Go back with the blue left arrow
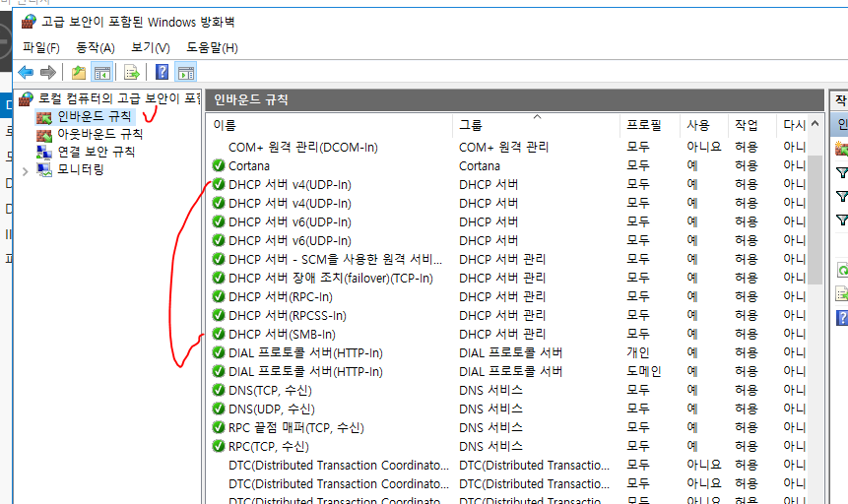Viewport: 848px width, 504px height. point(26,72)
